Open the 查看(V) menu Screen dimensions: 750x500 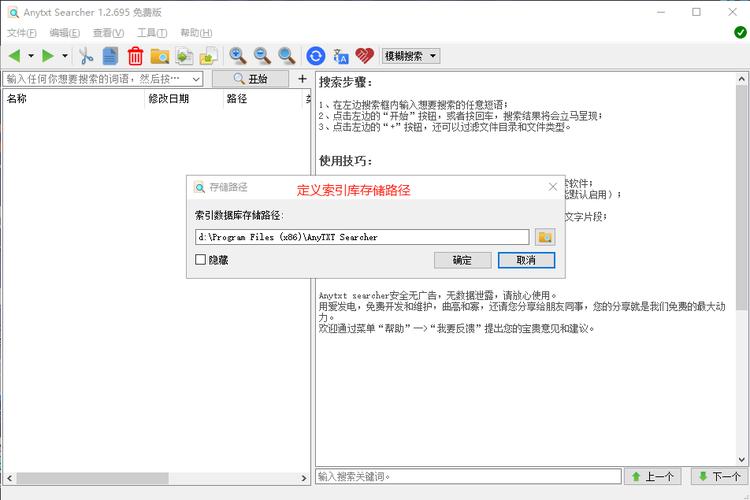pos(108,33)
